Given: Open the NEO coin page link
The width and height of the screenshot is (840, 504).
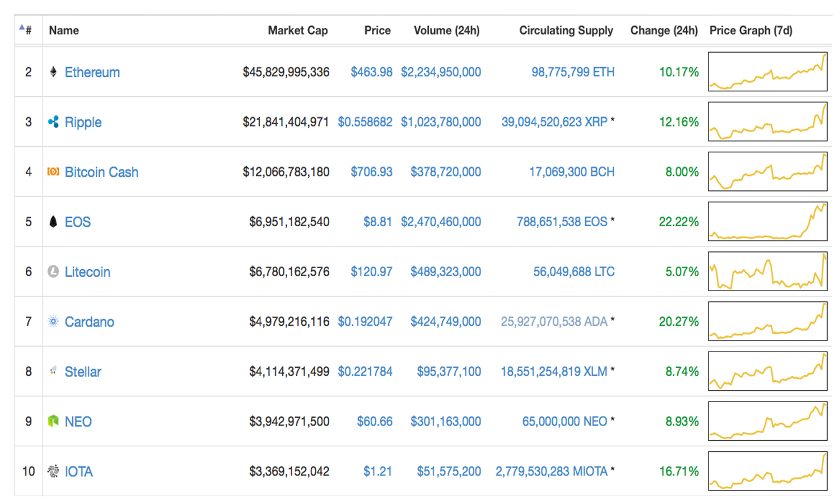Looking at the screenshot, I should point(78,421).
